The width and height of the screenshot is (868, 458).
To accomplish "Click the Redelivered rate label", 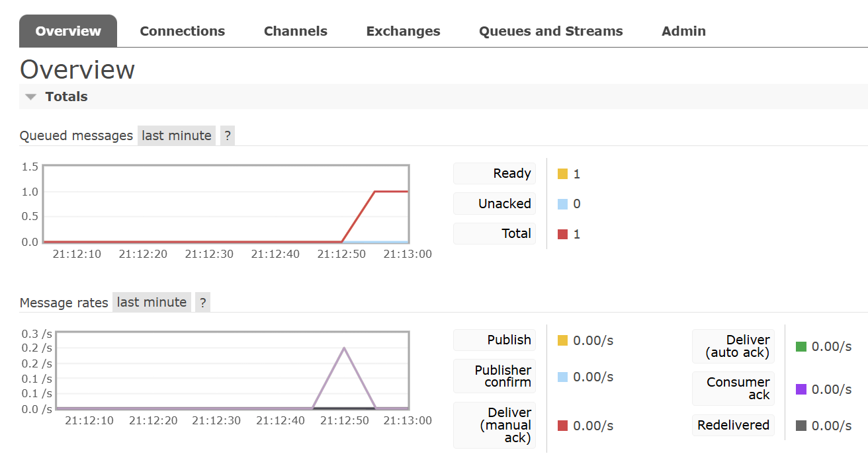I will coord(733,425).
